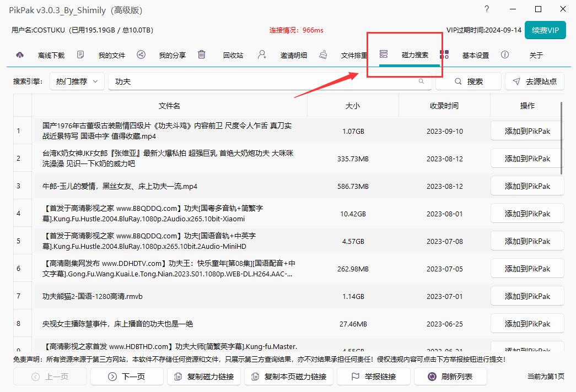Expand the 热门推荐 search engine dropdown

(77, 81)
